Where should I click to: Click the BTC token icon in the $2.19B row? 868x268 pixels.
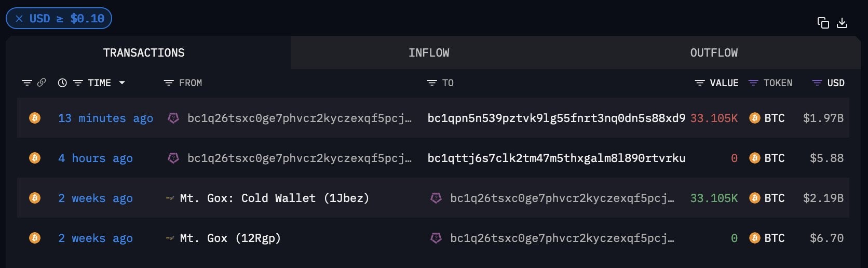click(x=755, y=198)
